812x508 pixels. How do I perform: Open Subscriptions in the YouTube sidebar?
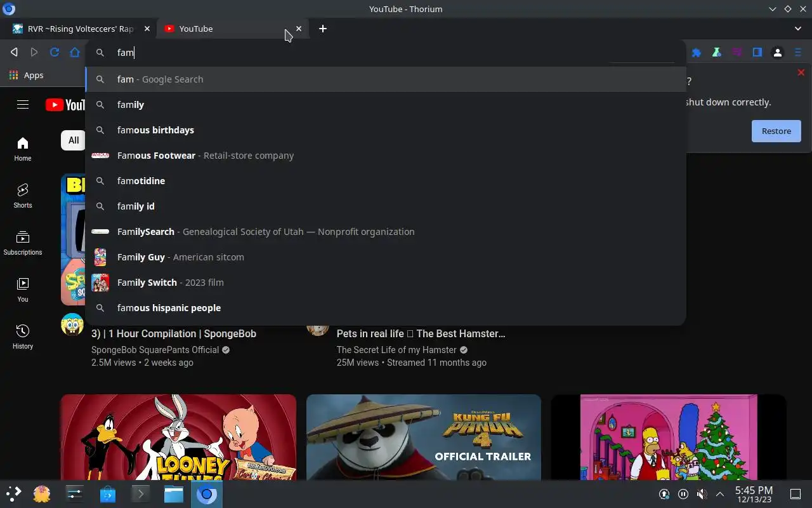click(x=23, y=243)
